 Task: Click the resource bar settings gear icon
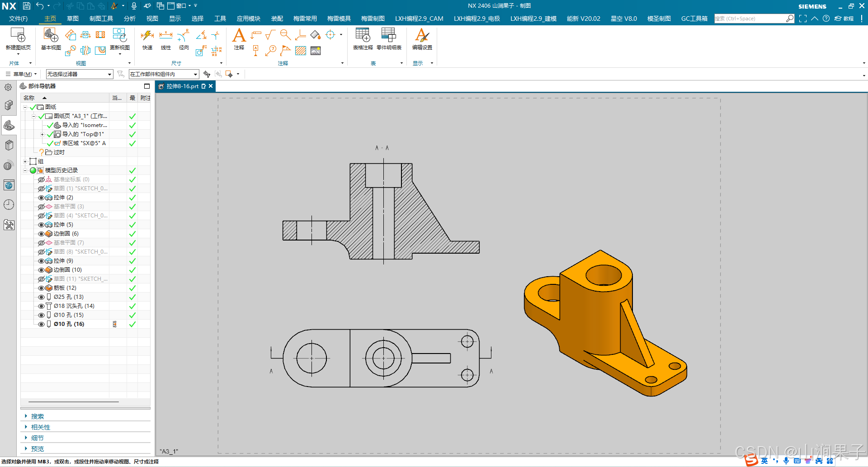8,87
